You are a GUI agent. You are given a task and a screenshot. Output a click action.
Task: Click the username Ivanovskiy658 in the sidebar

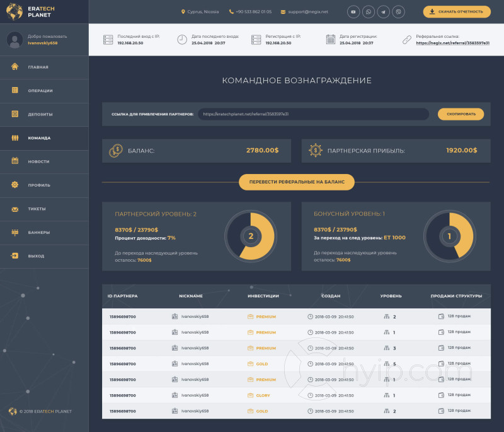coord(43,43)
